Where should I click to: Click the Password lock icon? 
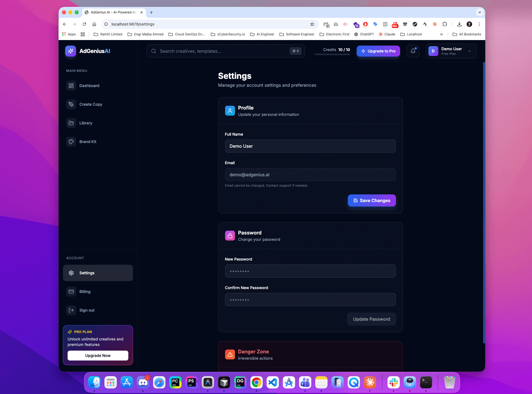pos(230,236)
